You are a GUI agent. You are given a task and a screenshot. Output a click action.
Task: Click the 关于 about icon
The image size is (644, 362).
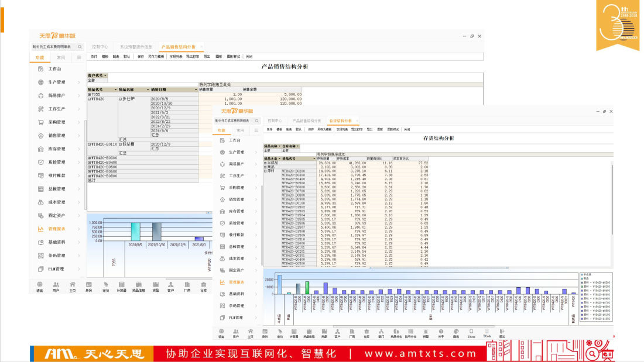tap(440, 333)
